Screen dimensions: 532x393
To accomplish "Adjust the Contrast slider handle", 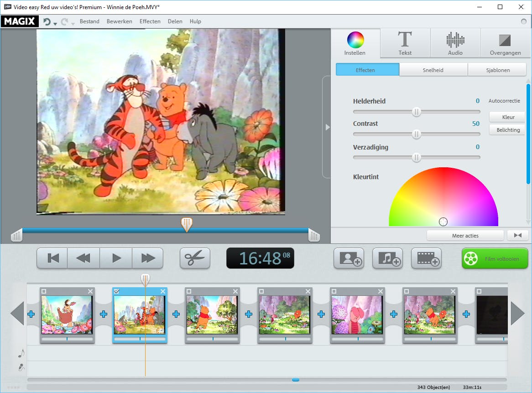I will [x=416, y=134].
